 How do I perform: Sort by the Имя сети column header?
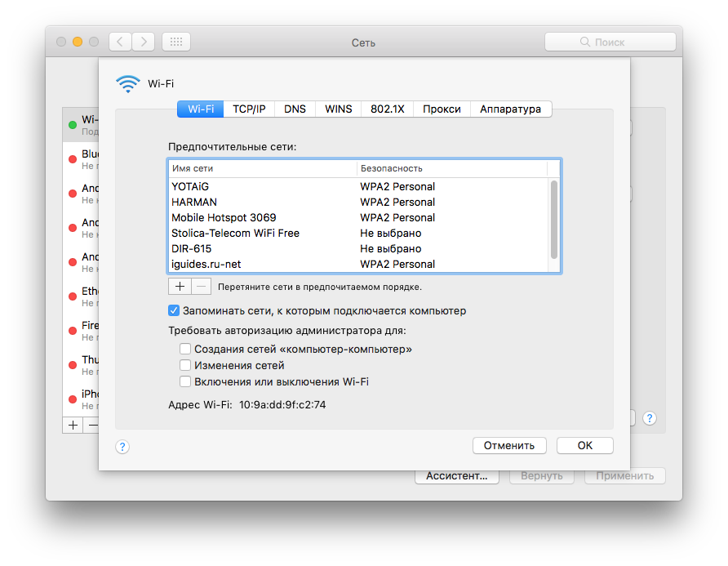262,169
